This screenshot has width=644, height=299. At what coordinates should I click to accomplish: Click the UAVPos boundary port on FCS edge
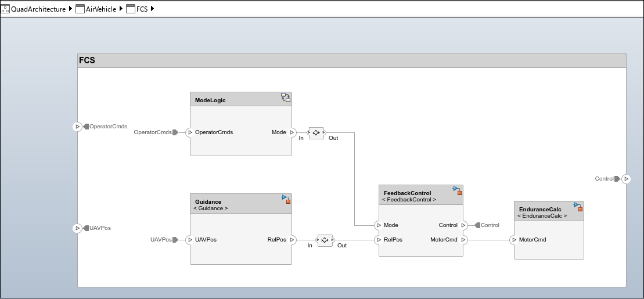pyautogui.click(x=77, y=228)
